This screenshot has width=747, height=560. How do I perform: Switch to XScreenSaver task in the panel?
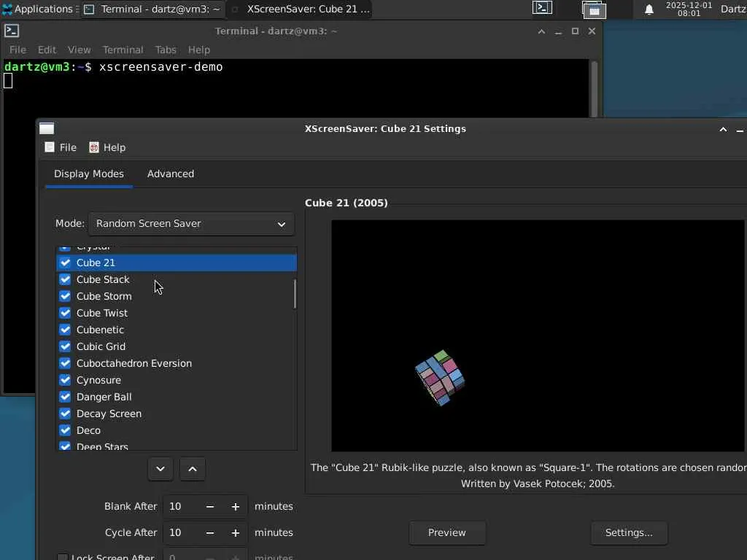tap(300, 9)
